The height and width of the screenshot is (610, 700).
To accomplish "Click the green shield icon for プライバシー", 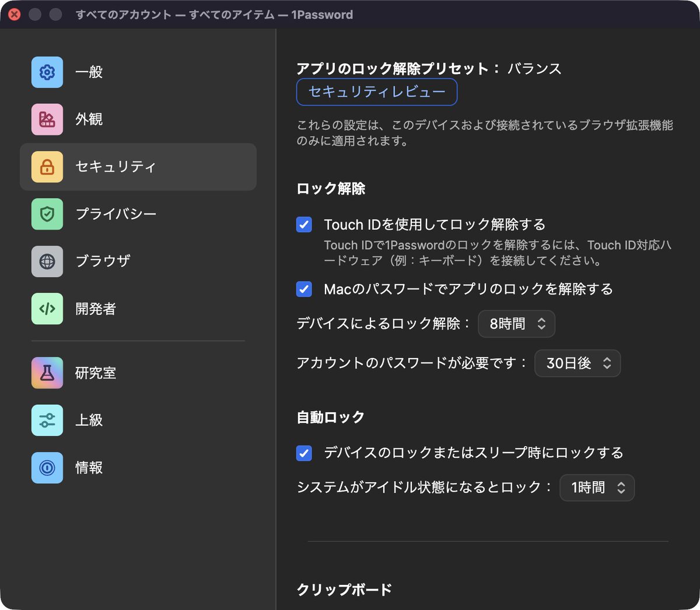I will [47, 214].
